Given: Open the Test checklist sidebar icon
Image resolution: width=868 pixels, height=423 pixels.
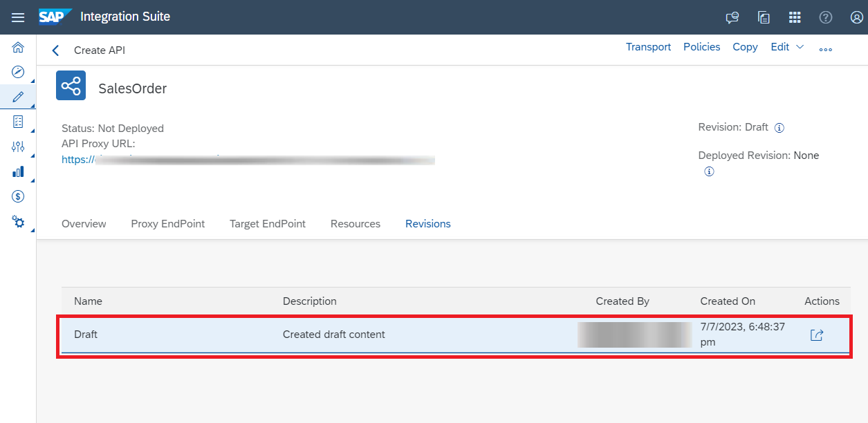Looking at the screenshot, I should point(18,122).
